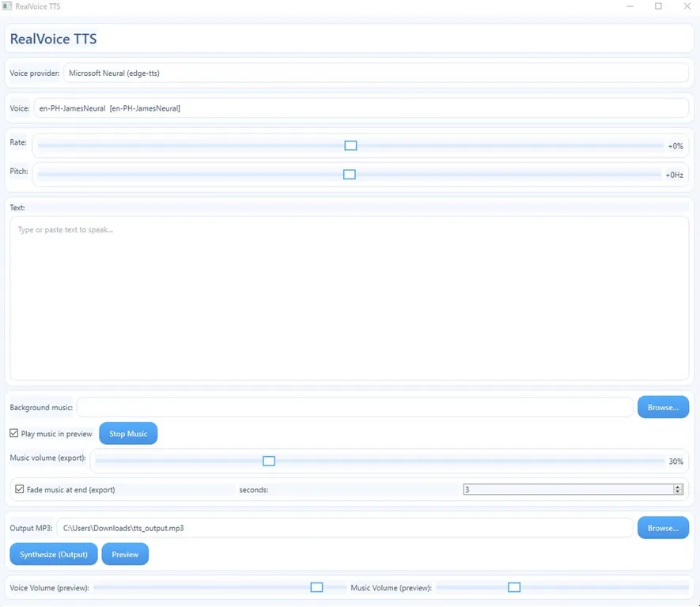The width and height of the screenshot is (700, 607).
Task: Browse for a background music file
Action: [663, 408]
